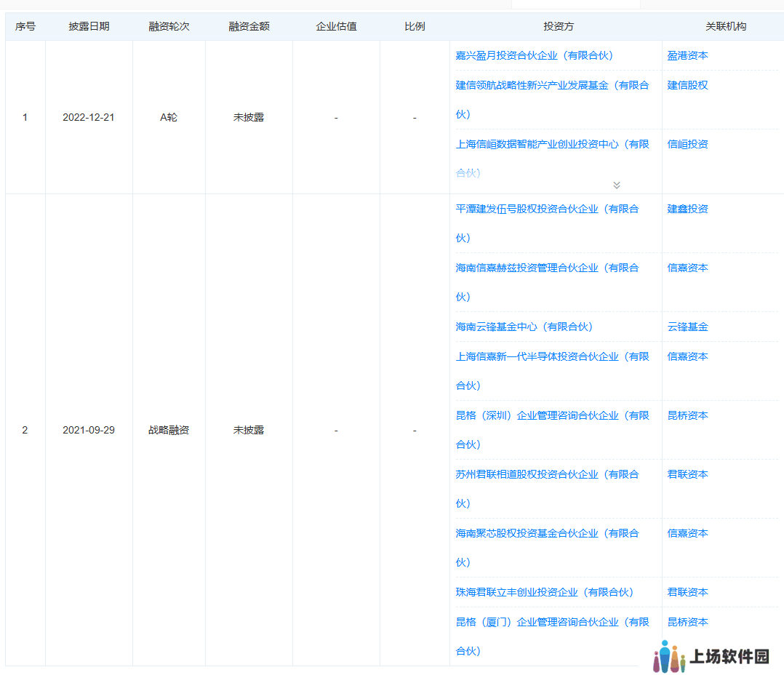This screenshot has width=784, height=675.
Task: Open 上海信熹新一代半导体投资合伙企业 link
Action: point(552,371)
